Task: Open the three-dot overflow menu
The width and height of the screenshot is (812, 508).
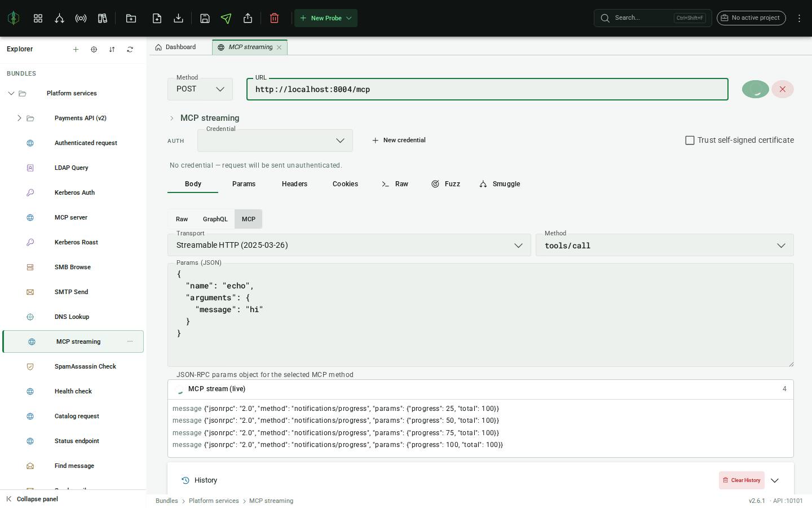Action: [799, 18]
